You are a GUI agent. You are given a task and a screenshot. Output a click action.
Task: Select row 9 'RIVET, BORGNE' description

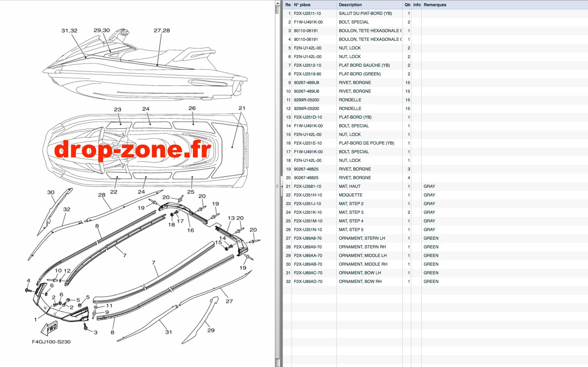[x=355, y=83]
